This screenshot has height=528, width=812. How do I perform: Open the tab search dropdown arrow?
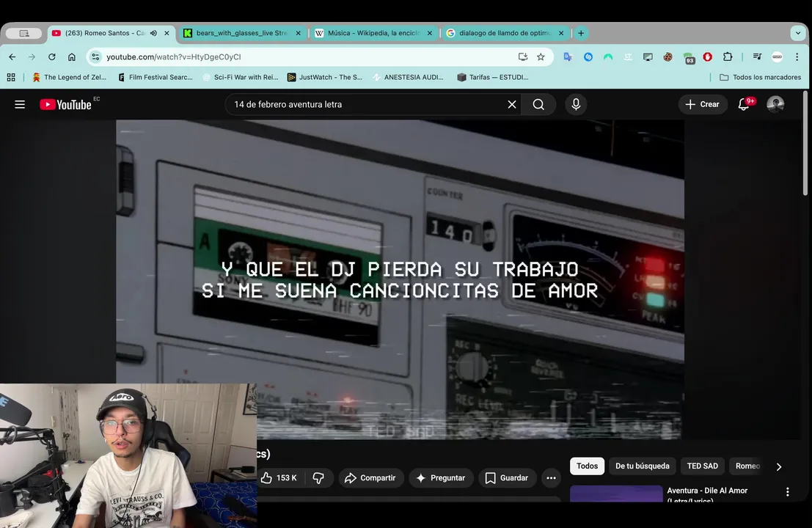coord(798,33)
